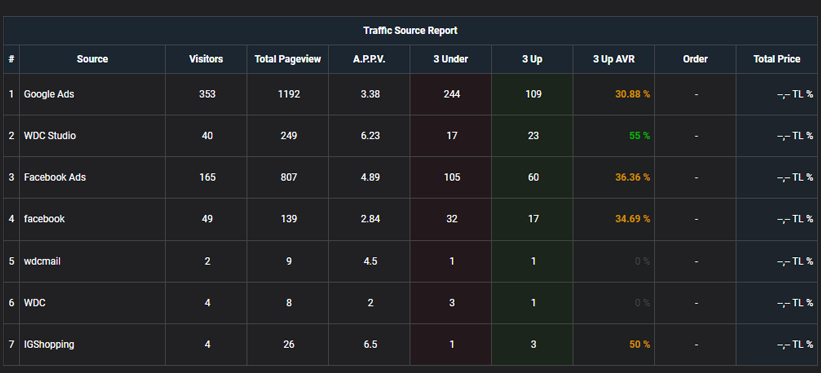Click the Source column header
821x373 pixels.
(92, 59)
